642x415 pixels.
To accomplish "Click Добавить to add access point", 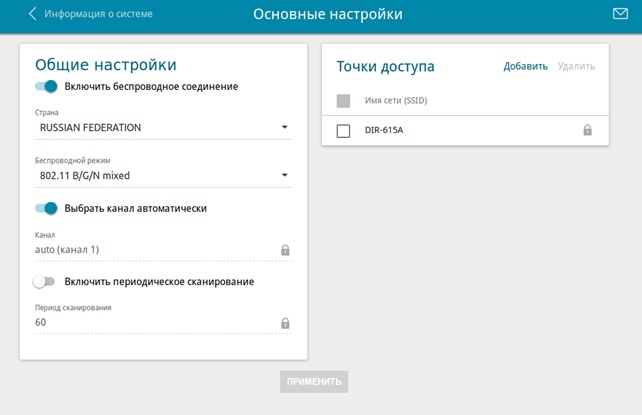I will coord(525,67).
